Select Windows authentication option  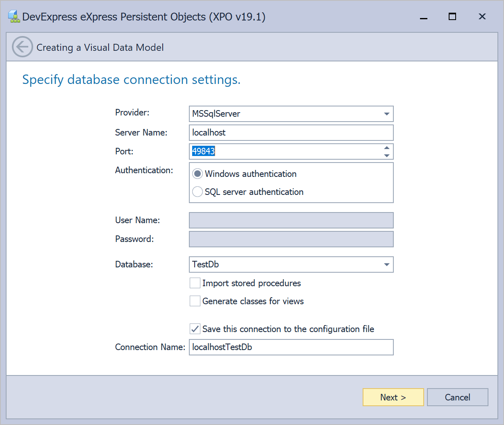(x=198, y=174)
